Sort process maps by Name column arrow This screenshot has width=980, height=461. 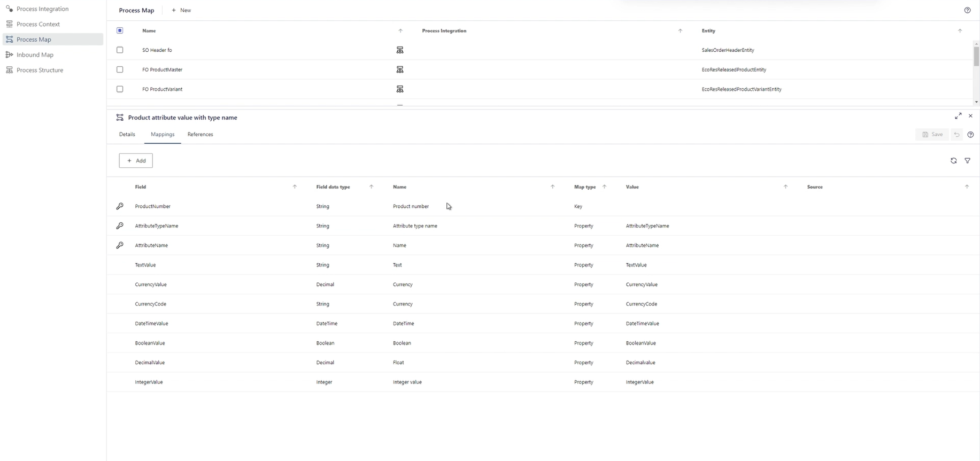tap(400, 31)
